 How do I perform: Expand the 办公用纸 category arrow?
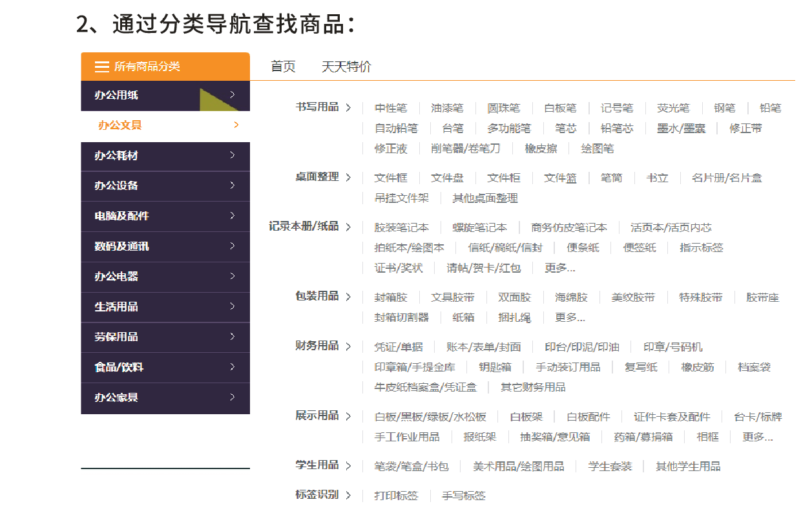(x=233, y=95)
